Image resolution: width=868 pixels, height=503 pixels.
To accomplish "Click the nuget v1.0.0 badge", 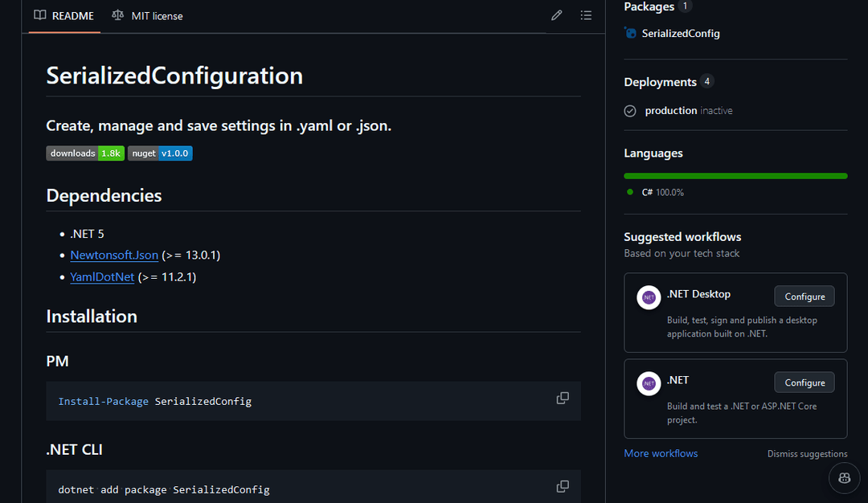I will (x=159, y=153).
